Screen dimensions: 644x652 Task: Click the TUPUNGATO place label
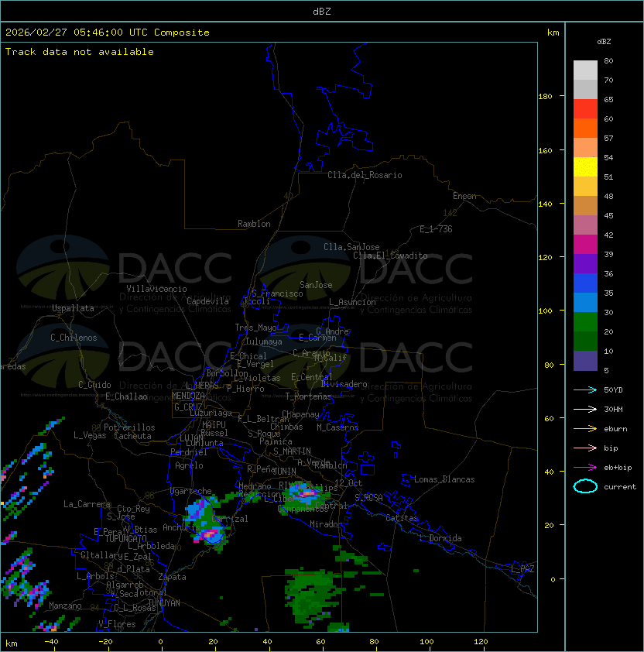tap(125, 538)
